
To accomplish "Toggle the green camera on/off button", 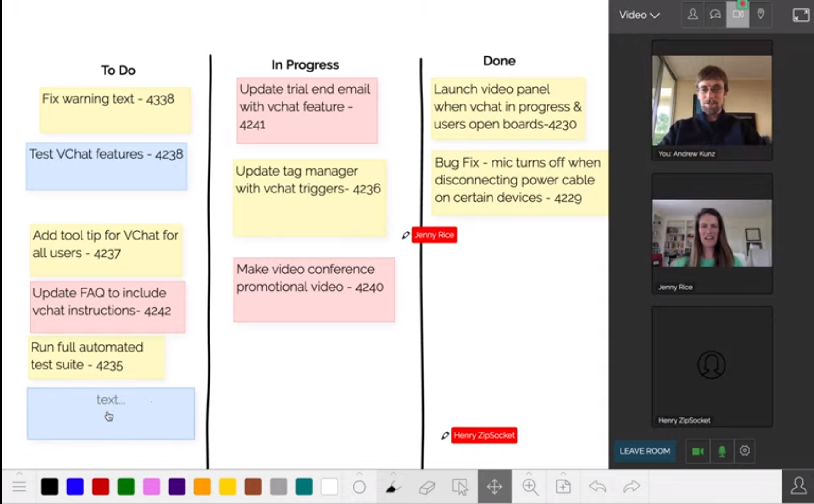I will pos(698,451).
